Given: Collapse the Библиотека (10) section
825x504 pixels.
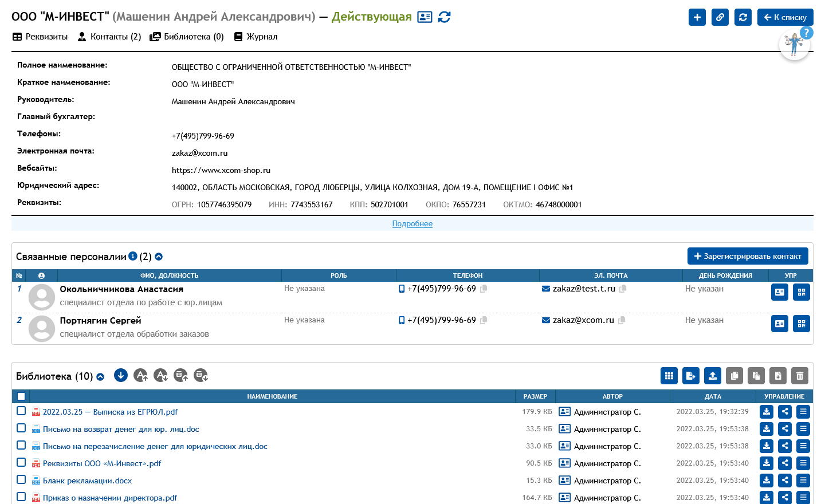Looking at the screenshot, I should [100, 376].
